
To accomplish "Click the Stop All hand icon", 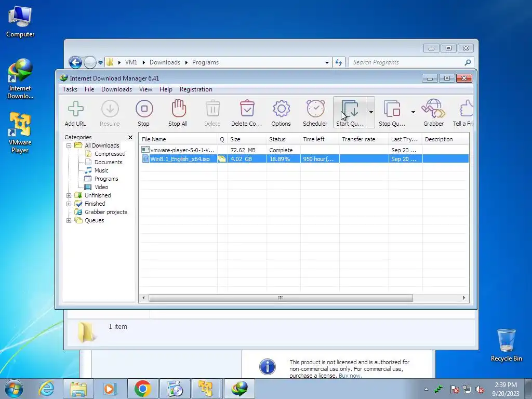I will point(179,108).
